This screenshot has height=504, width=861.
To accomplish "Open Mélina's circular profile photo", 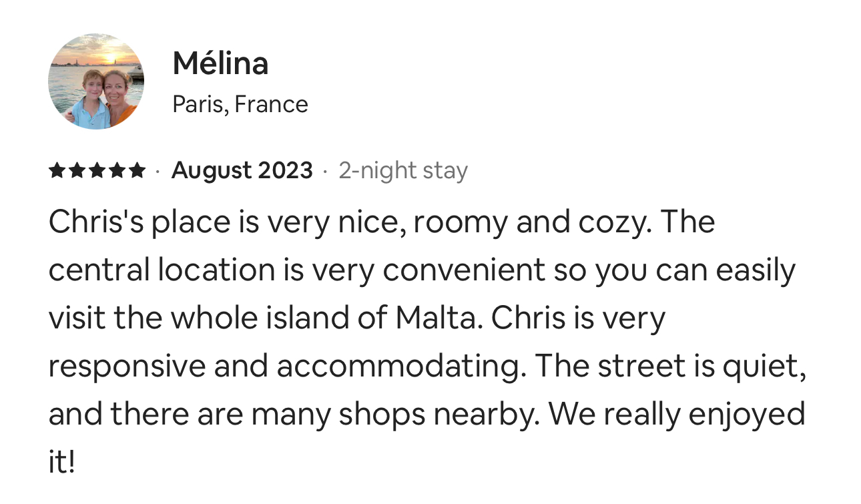I will (x=96, y=81).
